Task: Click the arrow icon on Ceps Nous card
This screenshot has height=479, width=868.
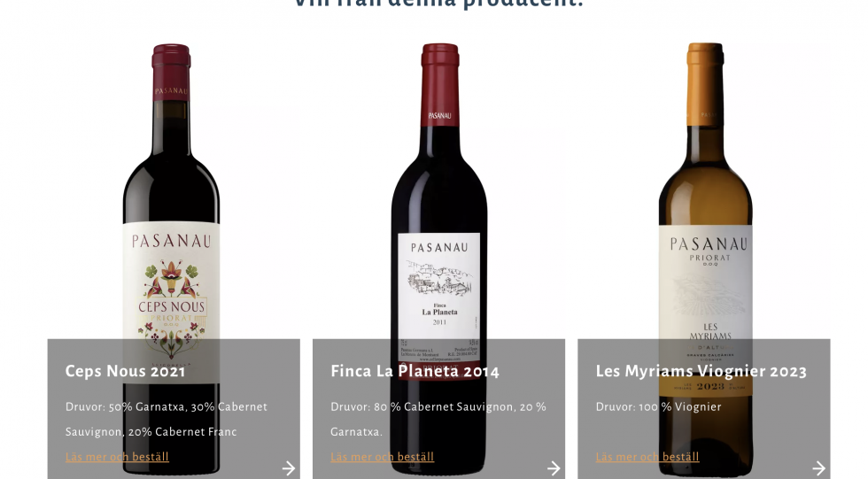Action: point(289,468)
